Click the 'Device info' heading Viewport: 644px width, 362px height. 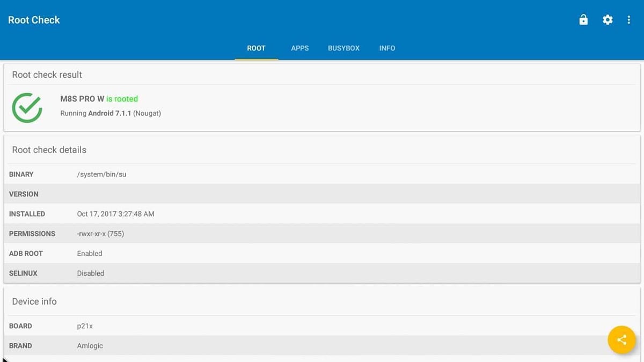34,301
